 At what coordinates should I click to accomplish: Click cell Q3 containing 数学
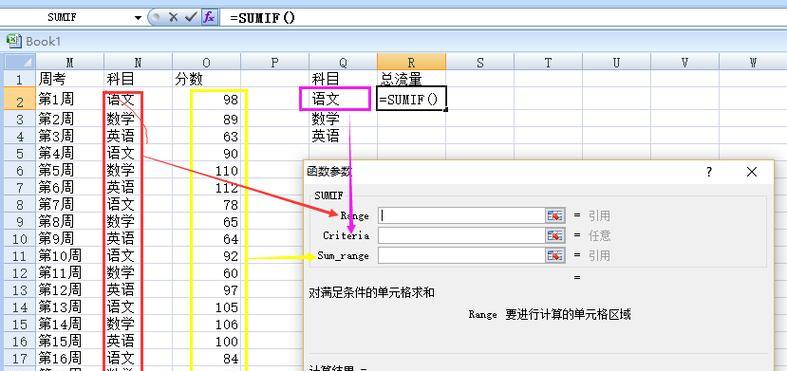click(x=343, y=119)
